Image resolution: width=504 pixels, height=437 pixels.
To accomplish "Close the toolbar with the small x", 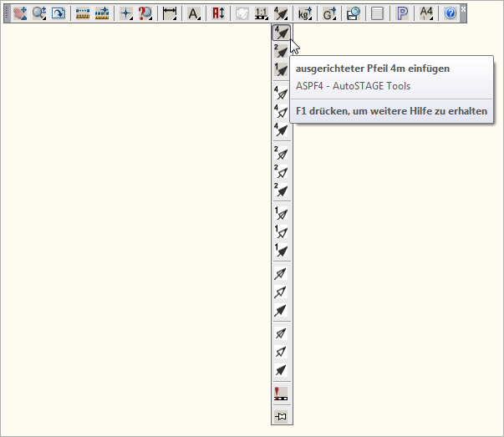I will [x=463, y=8].
